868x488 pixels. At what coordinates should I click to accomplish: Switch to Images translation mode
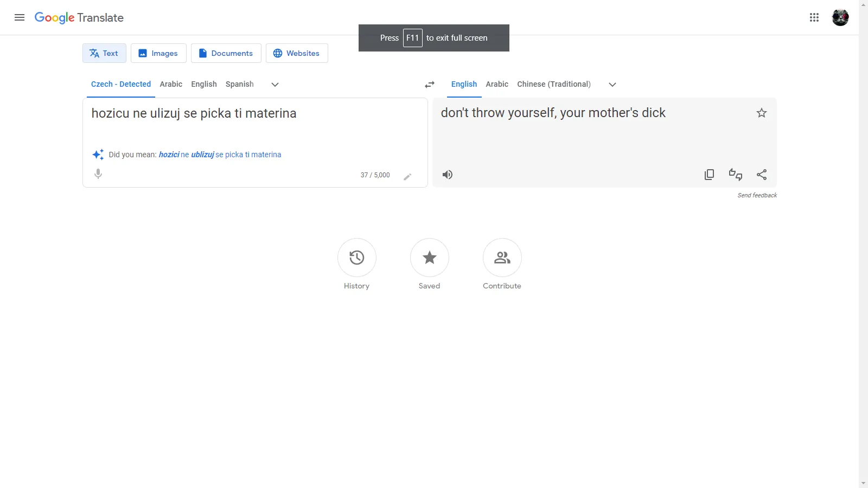tap(158, 53)
